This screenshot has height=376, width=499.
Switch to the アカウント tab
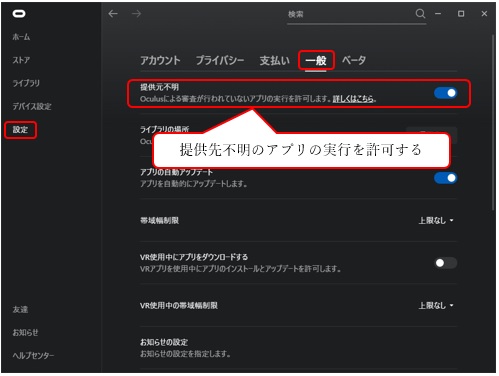click(160, 60)
